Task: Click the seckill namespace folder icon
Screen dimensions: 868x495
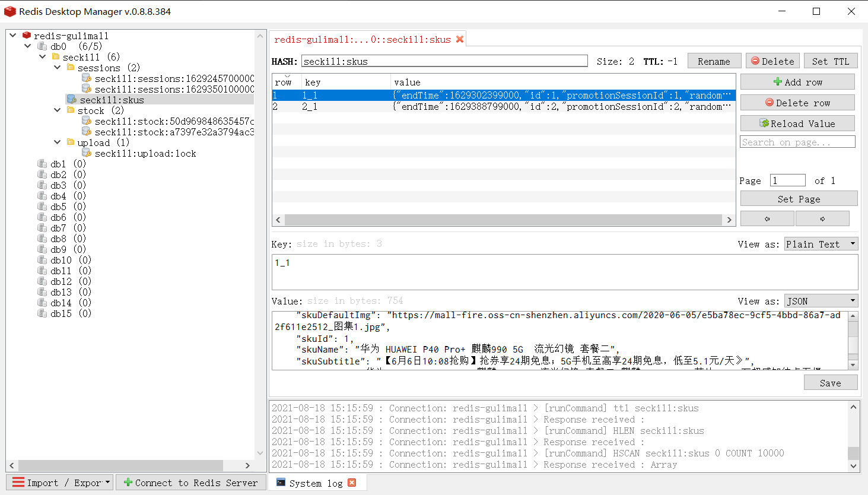Action: (56, 57)
